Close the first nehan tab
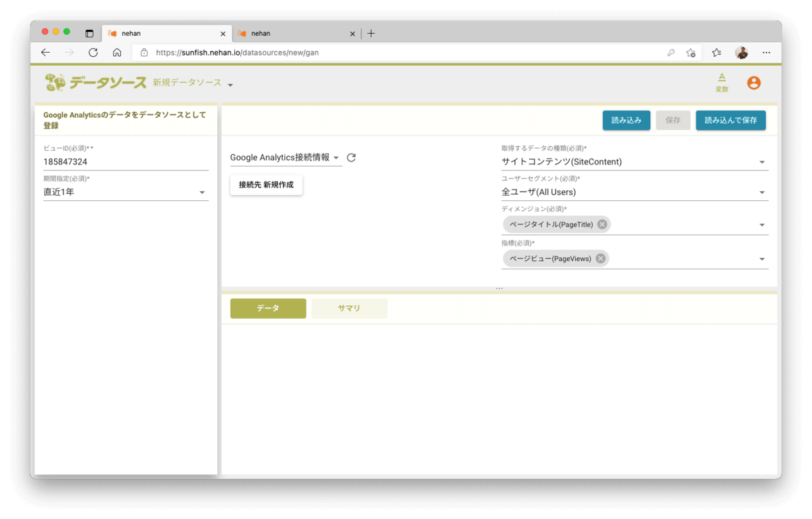Screen dimensions: 812x519 pos(223,33)
